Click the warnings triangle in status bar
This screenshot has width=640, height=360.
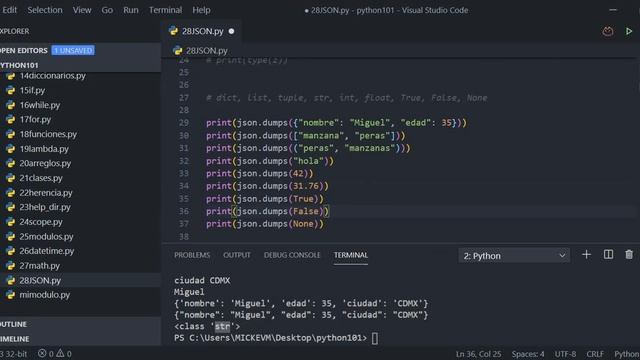(x=60, y=353)
